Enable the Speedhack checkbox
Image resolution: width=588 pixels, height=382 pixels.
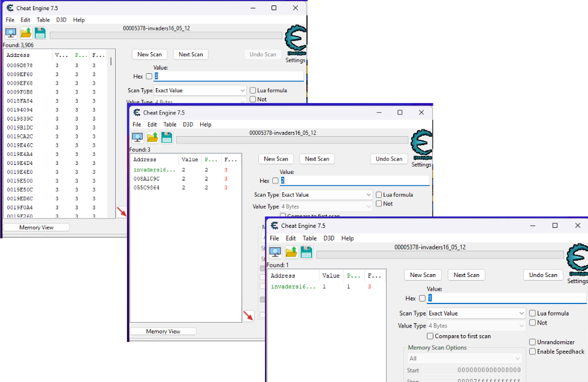[x=533, y=351]
